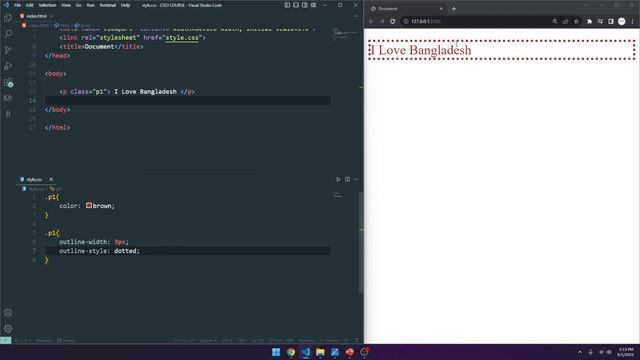Close the style.css tab

(51, 180)
